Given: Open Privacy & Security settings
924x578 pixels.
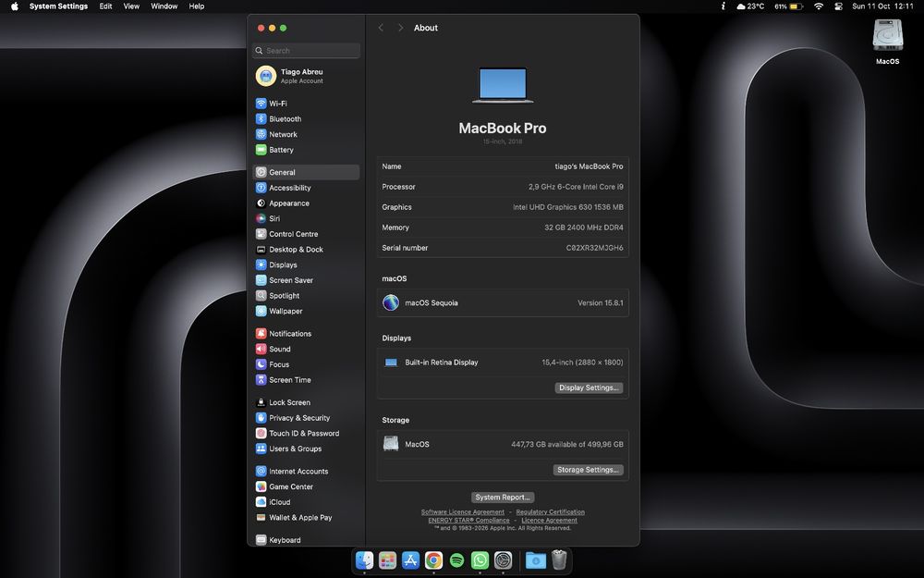Looking at the screenshot, I should pos(306,418).
